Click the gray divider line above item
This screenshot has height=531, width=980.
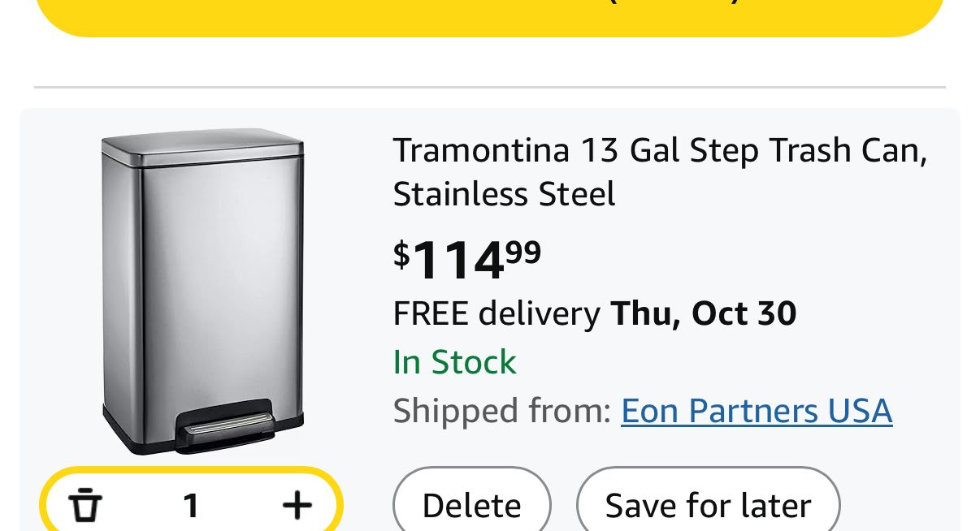[x=490, y=87]
